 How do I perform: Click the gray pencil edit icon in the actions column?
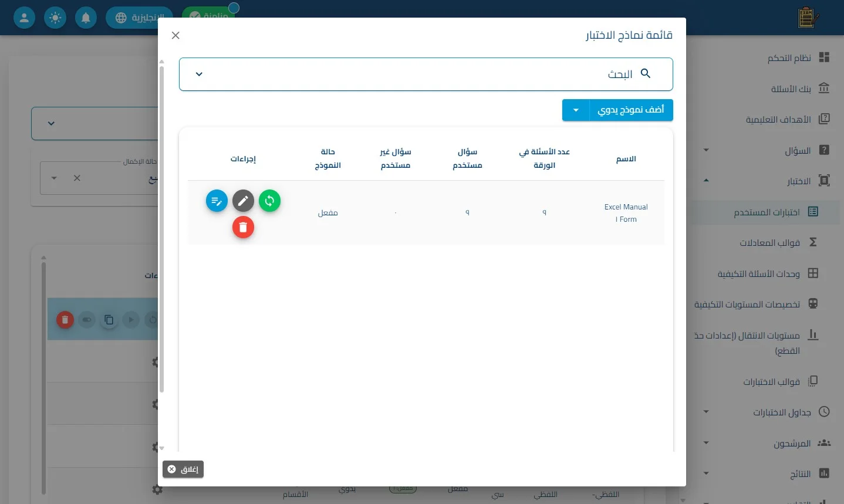tap(243, 201)
